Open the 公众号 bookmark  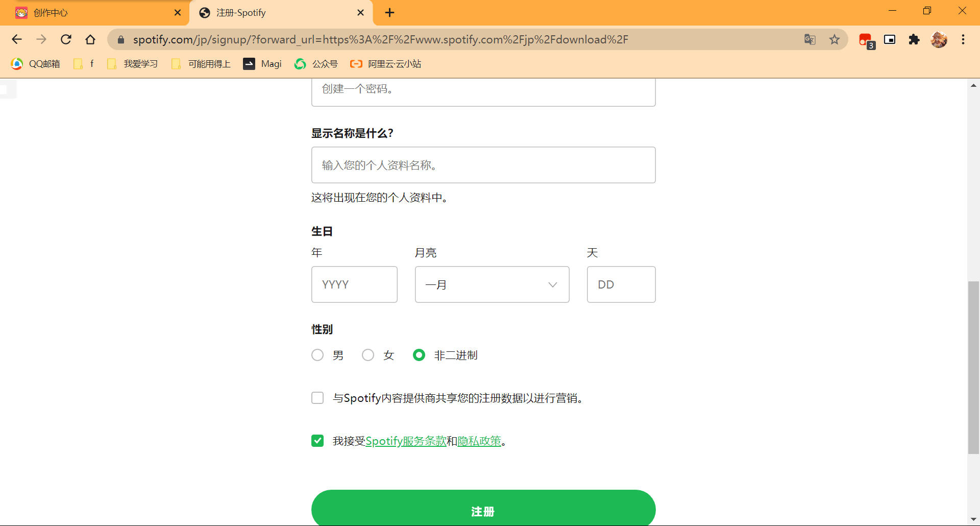pyautogui.click(x=316, y=64)
